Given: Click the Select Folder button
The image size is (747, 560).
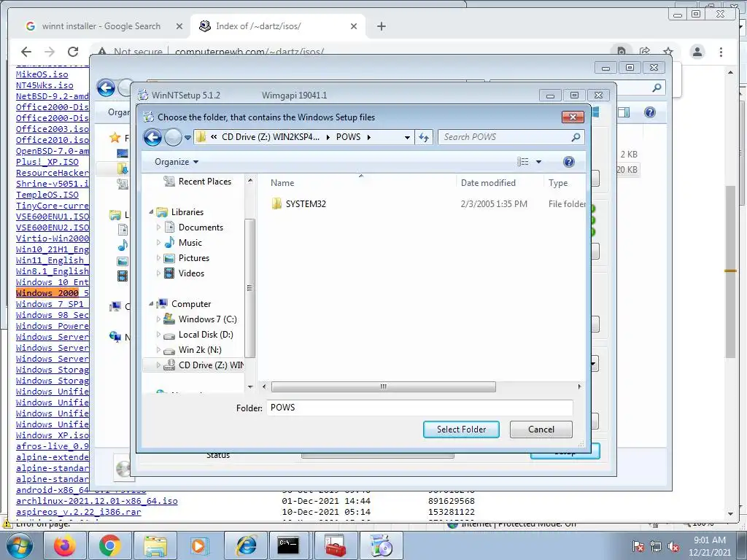Looking at the screenshot, I should [461, 429].
